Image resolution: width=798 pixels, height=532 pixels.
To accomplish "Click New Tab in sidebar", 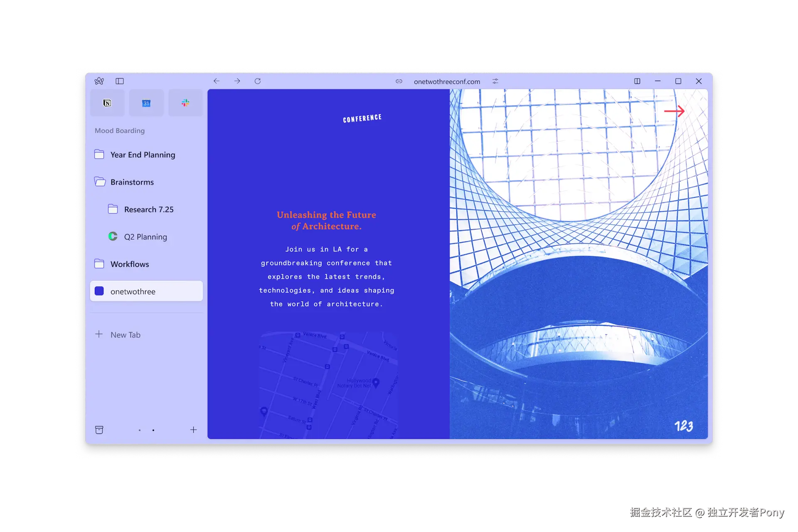I will coord(125,335).
